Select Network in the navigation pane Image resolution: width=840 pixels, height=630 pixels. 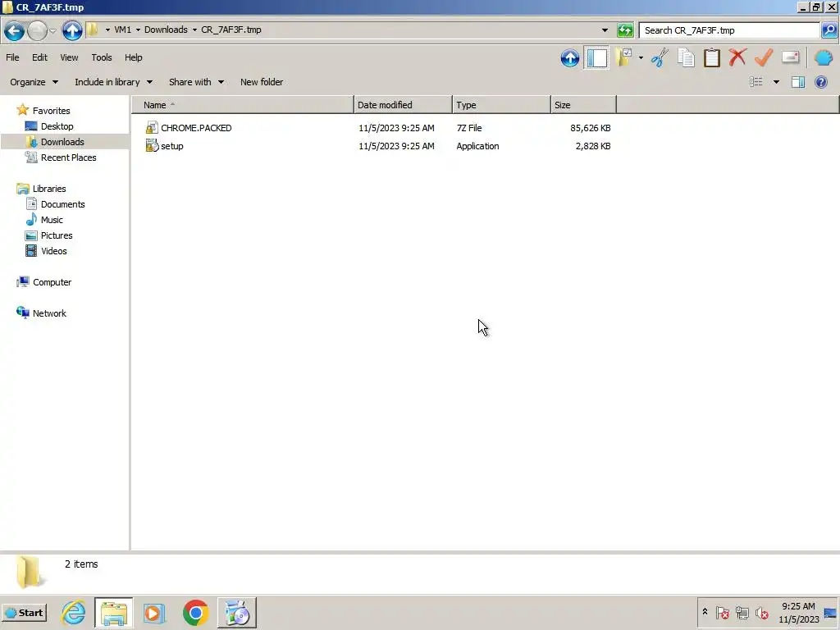49,313
